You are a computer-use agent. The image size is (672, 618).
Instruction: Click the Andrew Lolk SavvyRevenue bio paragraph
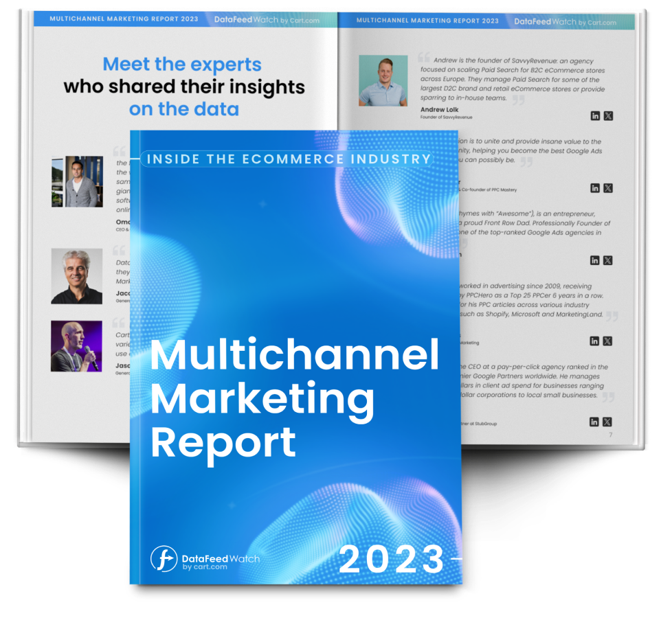pyautogui.click(x=512, y=79)
